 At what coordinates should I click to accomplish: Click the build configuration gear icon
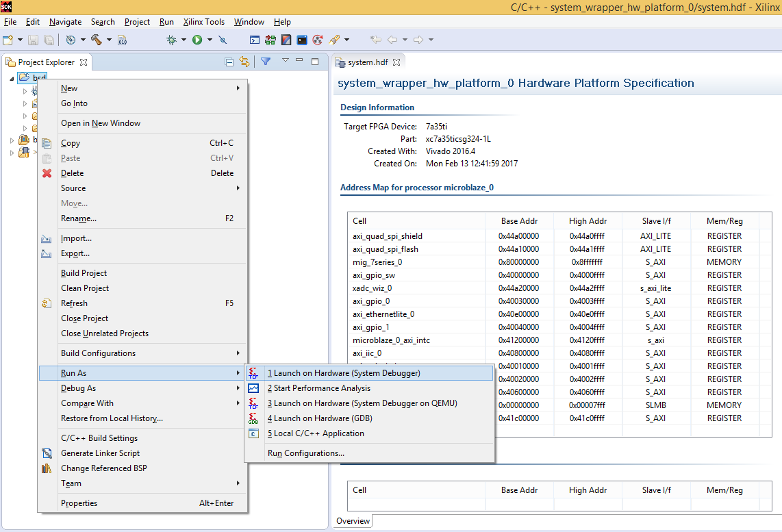pyautogui.click(x=71, y=40)
